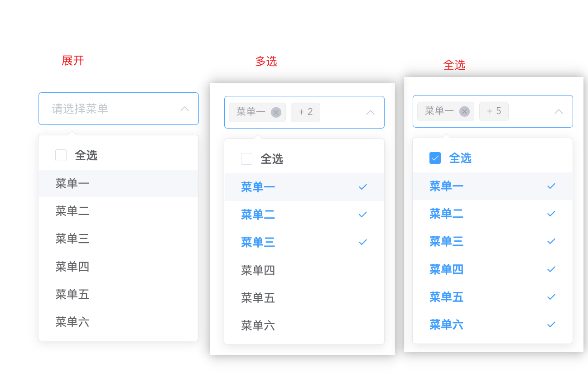This screenshot has width=588, height=382.
Task: Click checkmark icon beside 菜单二 in 全选 list
Action: [551, 214]
